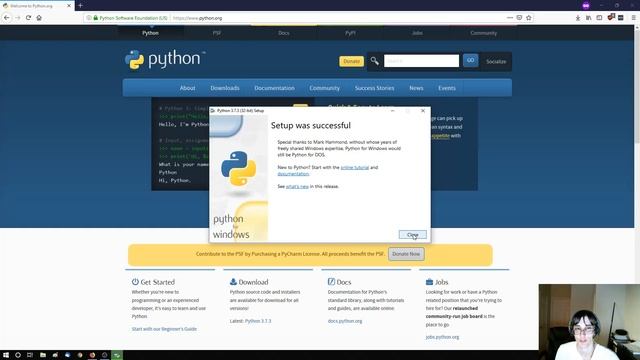Click the green padlock site identity icon
Viewport: 640px width, 360px height.
(x=96, y=18)
